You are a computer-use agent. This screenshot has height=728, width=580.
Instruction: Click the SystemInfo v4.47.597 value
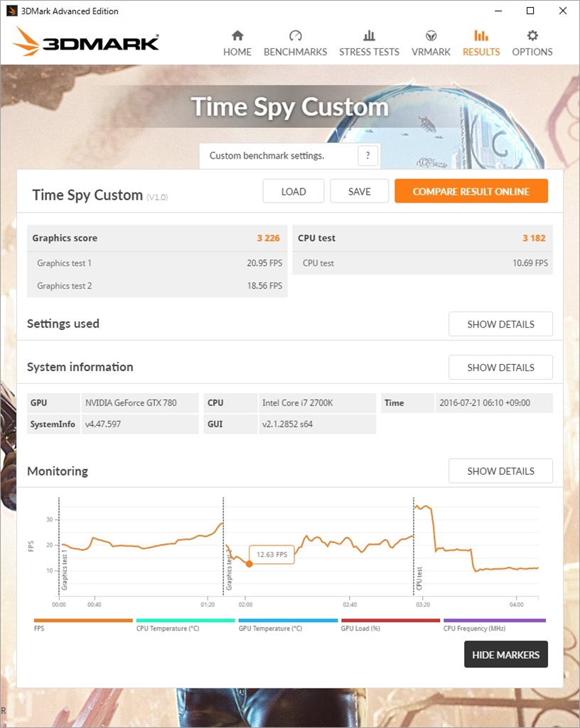click(x=140, y=424)
